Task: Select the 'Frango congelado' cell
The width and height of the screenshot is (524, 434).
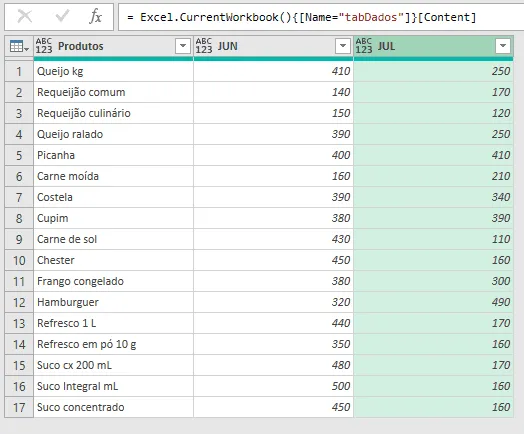Action: click(114, 281)
